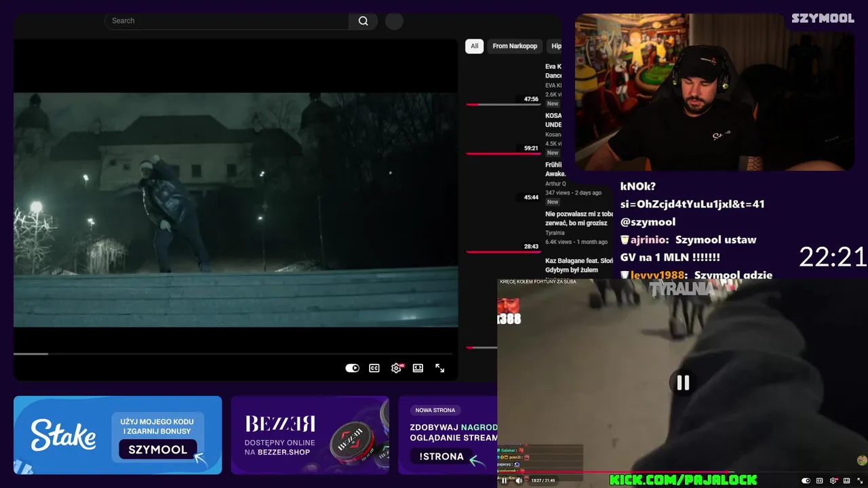
Task: Open the Frühli Awake suggested video by Arthur Q
Action: (555, 169)
